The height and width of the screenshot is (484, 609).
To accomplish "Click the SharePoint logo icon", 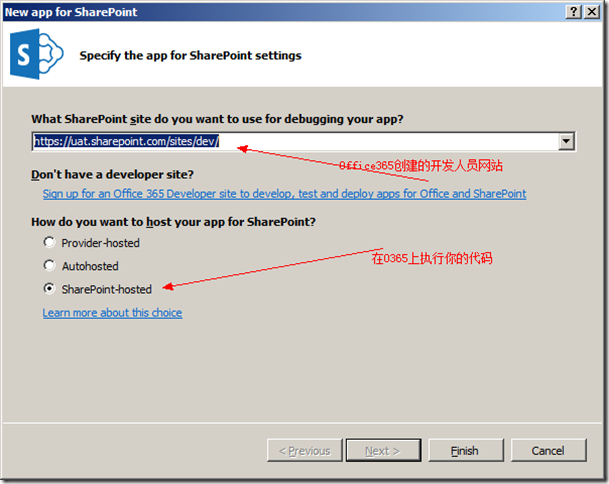I will pos(37,54).
